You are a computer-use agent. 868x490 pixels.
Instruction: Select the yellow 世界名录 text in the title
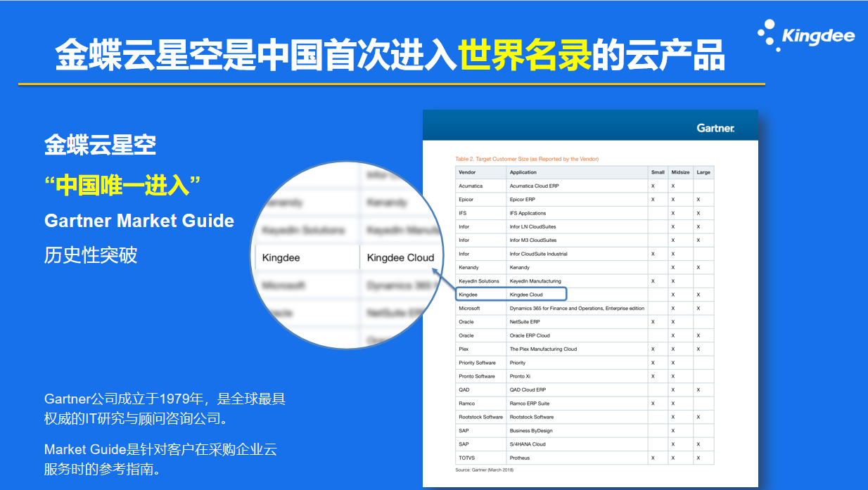tap(525, 56)
